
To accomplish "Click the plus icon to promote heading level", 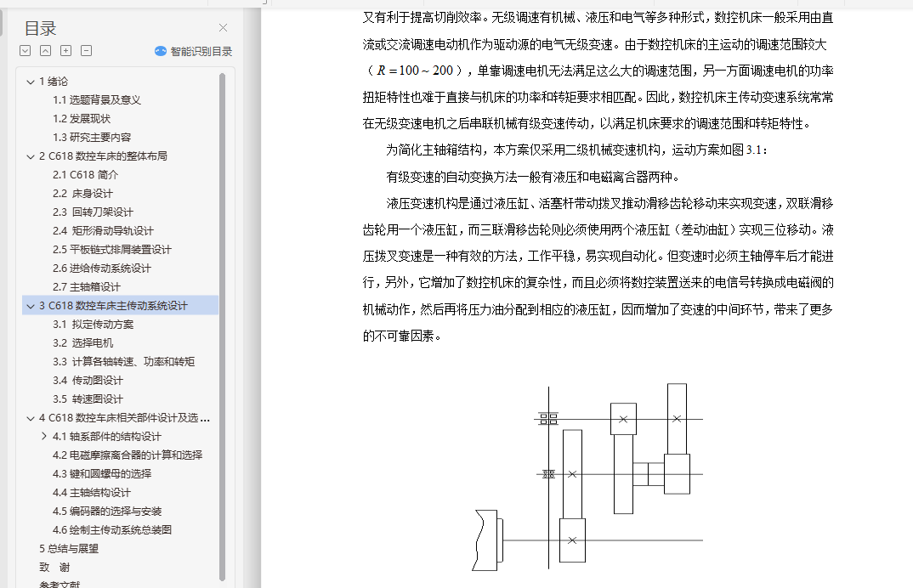I will tap(65, 51).
